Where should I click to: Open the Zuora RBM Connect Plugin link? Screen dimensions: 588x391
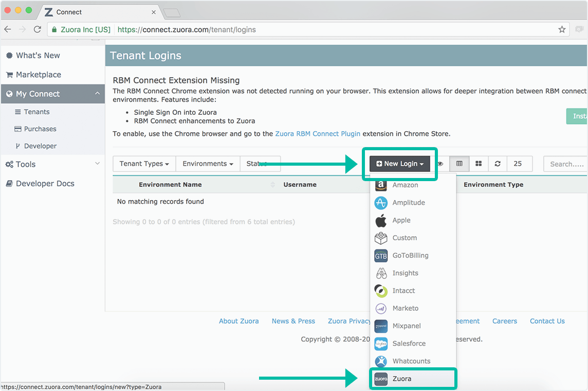click(x=318, y=134)
